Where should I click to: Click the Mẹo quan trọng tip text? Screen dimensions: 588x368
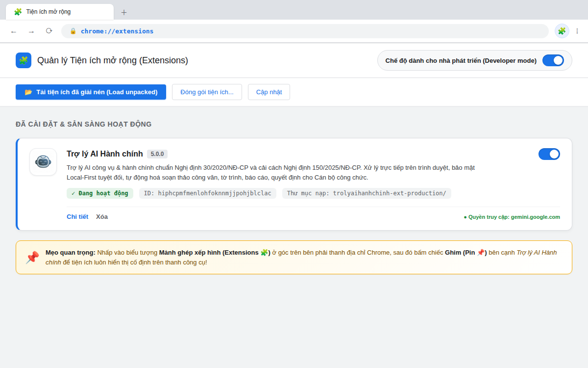click(301, 258)
